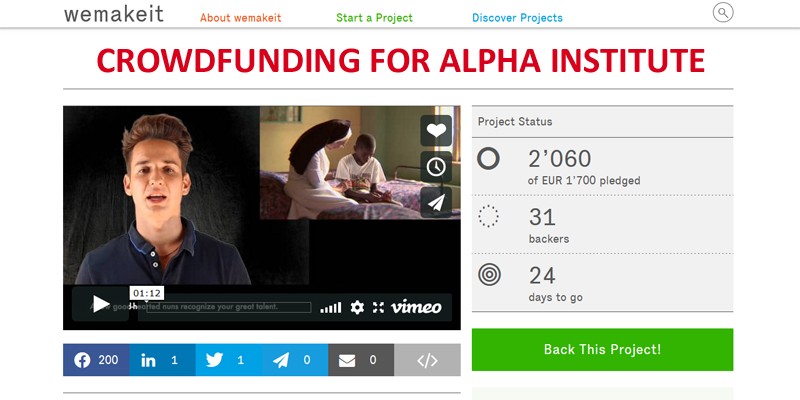Seek within the video progress bar
This screenshot has height=400, width=800.
224,307
